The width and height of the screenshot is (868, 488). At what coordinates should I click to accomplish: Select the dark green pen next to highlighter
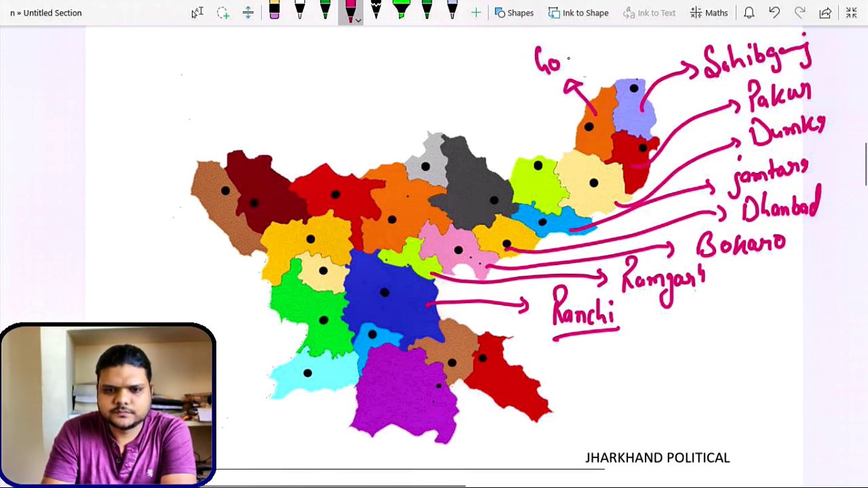tap(427, 12)
